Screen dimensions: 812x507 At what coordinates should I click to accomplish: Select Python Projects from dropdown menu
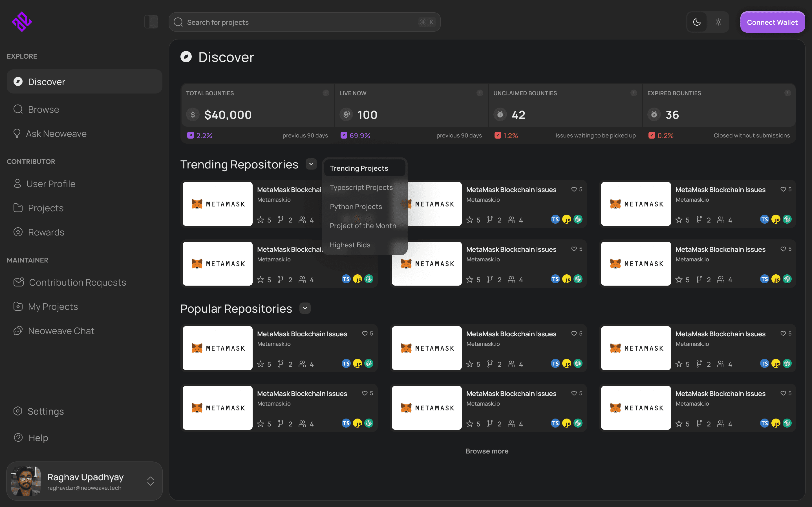click(356, 206)
